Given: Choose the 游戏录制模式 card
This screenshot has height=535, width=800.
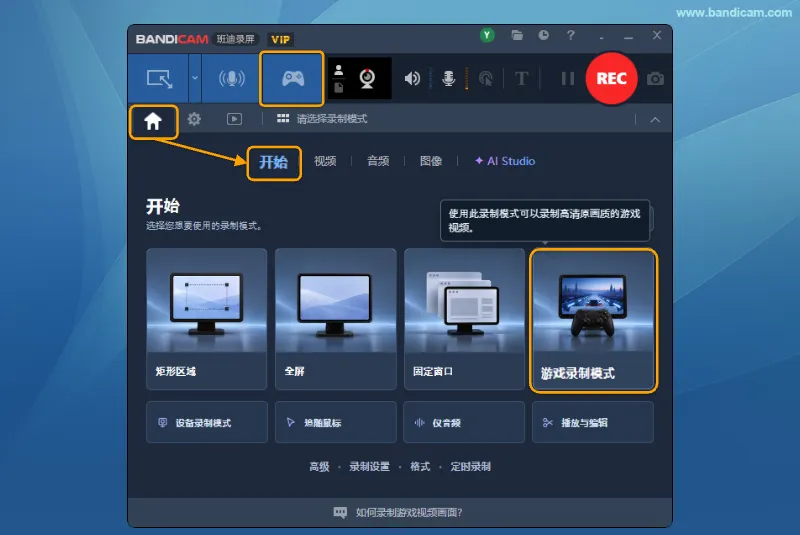Looking at the screenshot, I should 593,320.
